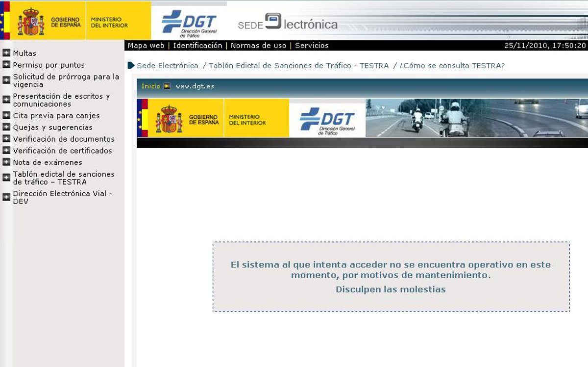Click the motorcycle road banner image
Viewport: 588px width, 367px height.
coord(476,118)
